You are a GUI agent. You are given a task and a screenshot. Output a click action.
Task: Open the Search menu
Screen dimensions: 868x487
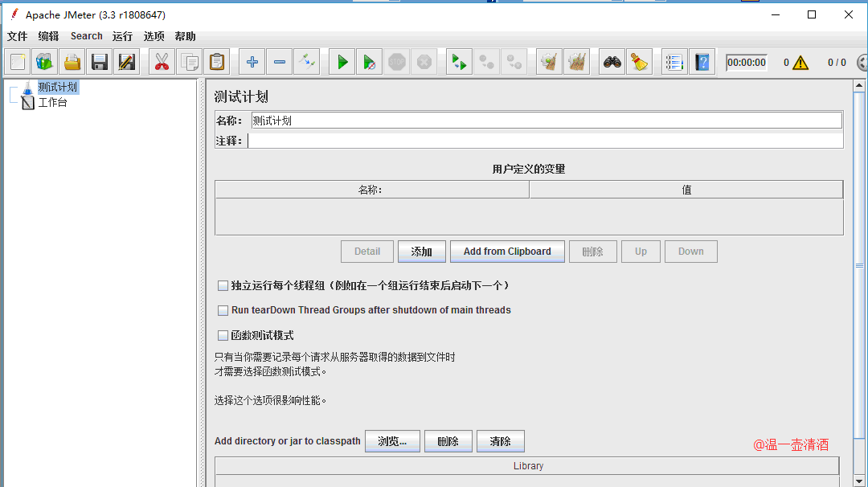86,36
